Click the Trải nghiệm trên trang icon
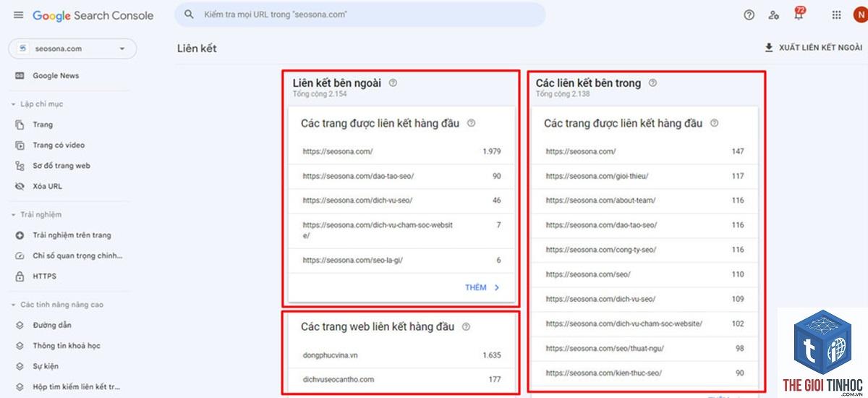This screenshot has width=868, height=398. 20,235
